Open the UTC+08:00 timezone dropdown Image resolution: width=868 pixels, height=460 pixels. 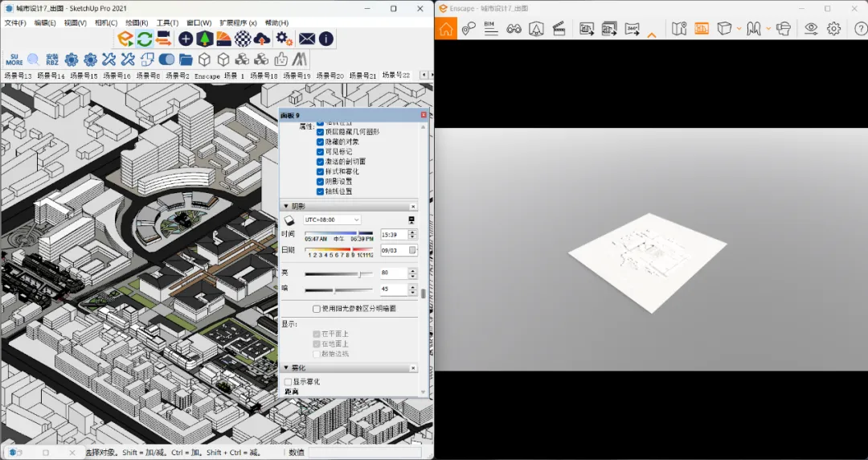coord(332,220)
